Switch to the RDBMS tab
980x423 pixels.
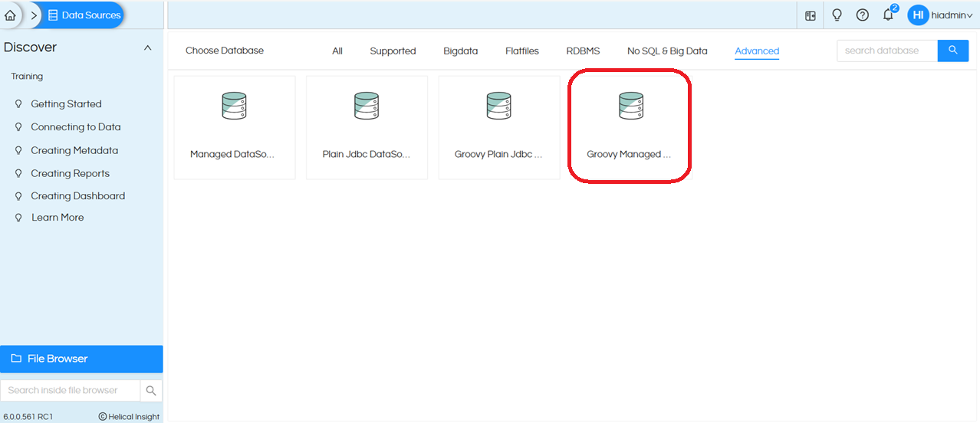583,51
